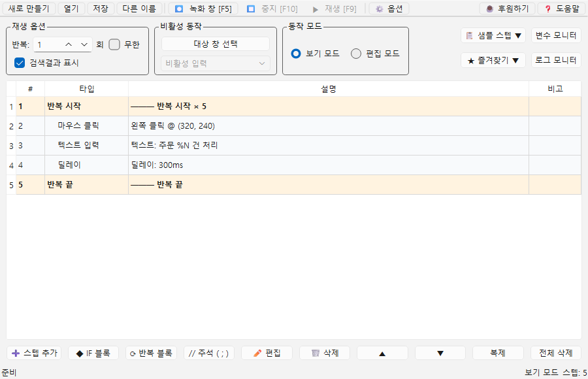Viewport: 588px width, 379px height.
Task: Decrease the 반복 count with down arrow
Action: (84, 44)
